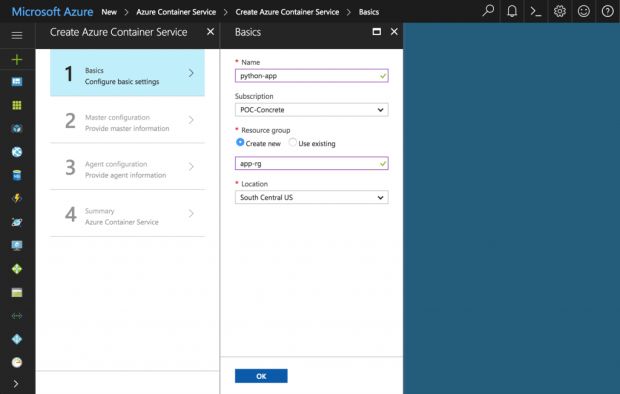Open the Subscription dropdown POC-Concrete

click(312, 110)
